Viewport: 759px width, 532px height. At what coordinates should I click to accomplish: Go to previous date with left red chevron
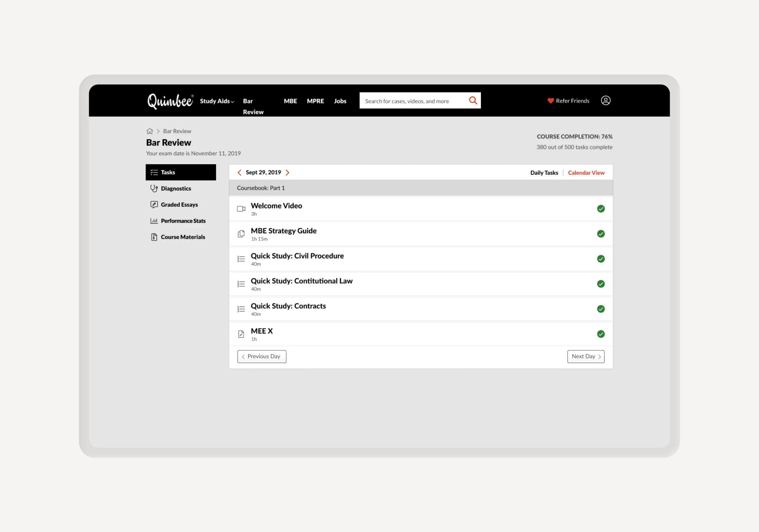point(240,173)
